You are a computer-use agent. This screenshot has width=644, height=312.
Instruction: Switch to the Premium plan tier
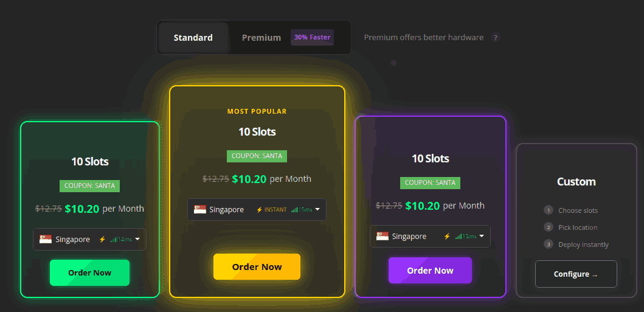[x=261, y=38]
